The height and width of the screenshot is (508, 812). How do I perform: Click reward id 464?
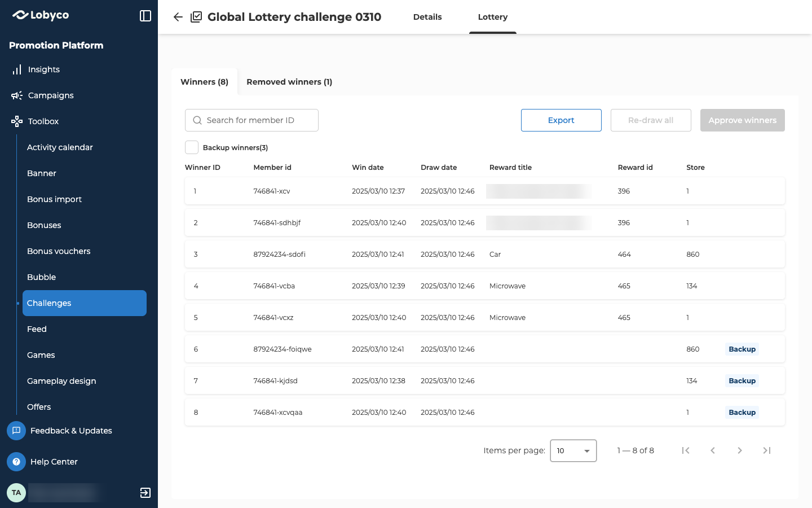(624, 255)
